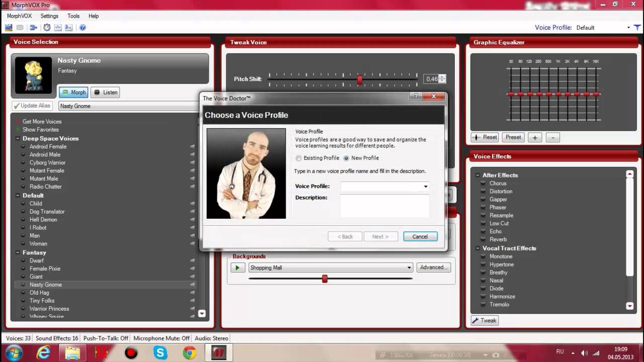Click the plus button under the equalizer
The image size is (644, 362).
535,137
